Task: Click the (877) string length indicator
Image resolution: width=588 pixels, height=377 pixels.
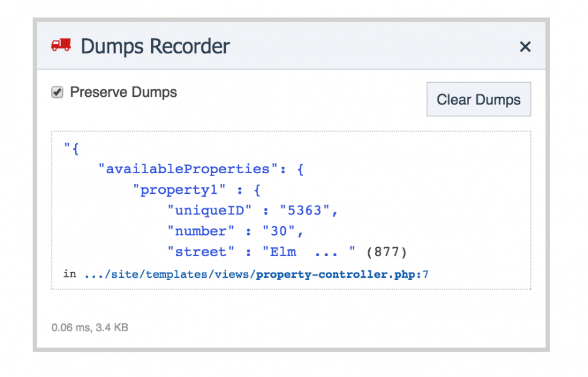Action: coord(386,252)
